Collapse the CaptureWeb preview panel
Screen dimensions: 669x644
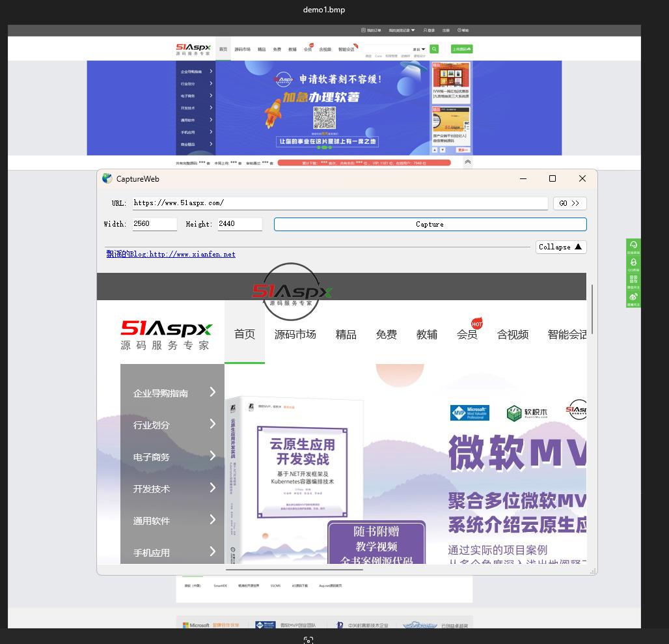click(x=560, y=247)
